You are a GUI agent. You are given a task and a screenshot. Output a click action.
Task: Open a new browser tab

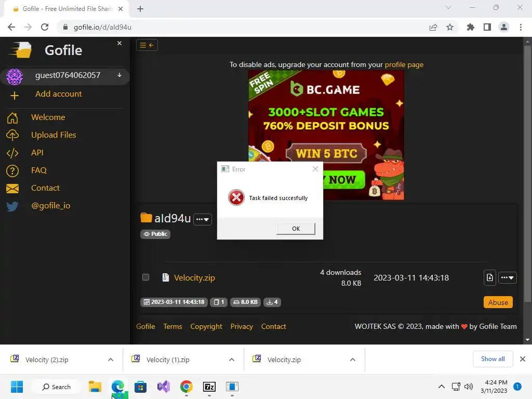(x=140, y=9)
